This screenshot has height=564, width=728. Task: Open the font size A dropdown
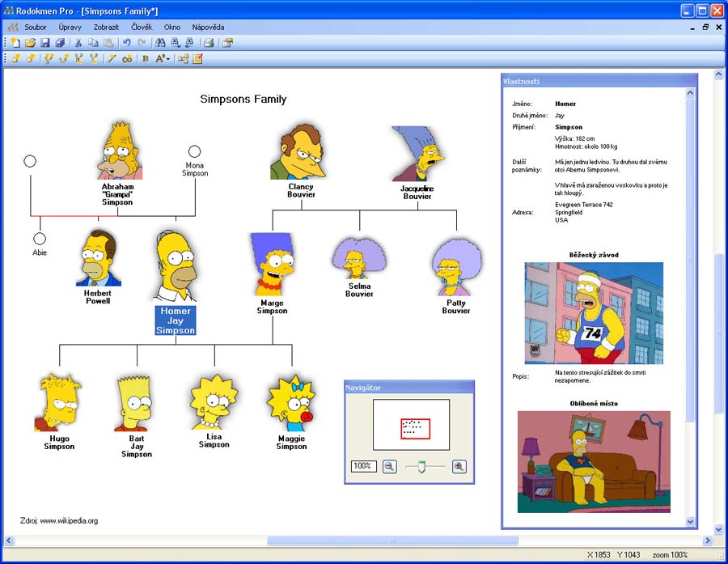(x=163, y=58)
